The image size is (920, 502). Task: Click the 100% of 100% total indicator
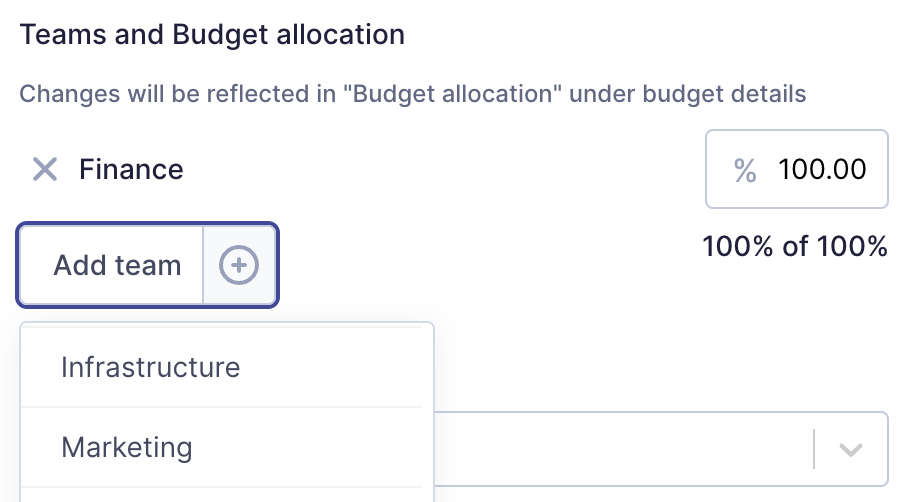click(795, 246)
